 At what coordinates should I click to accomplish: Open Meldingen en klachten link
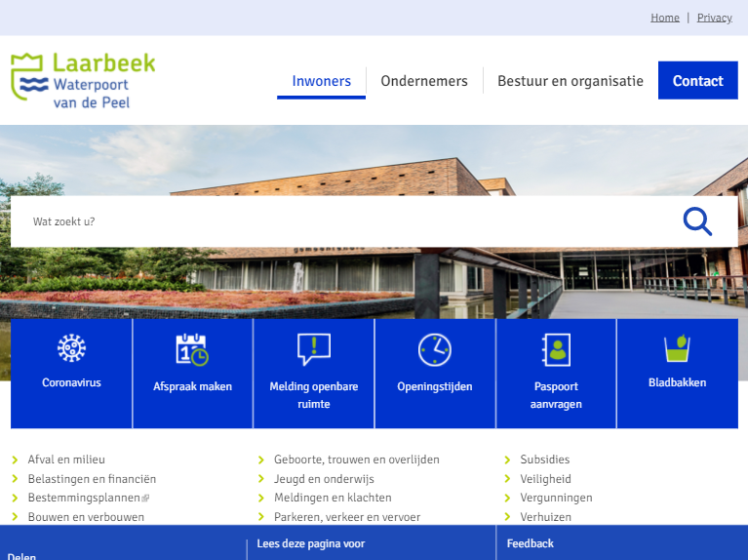333,498
